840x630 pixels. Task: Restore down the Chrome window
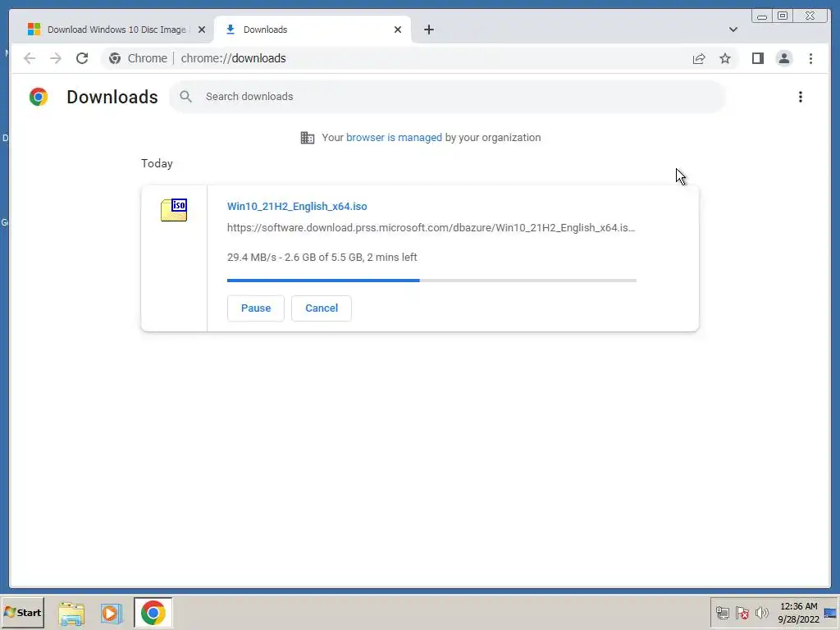782,16
